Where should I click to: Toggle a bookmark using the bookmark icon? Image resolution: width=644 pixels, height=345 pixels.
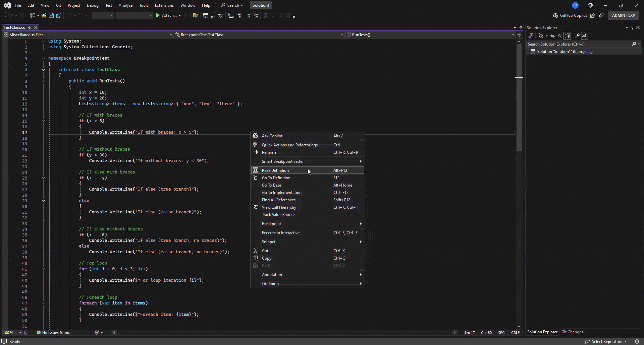(266, 15)
